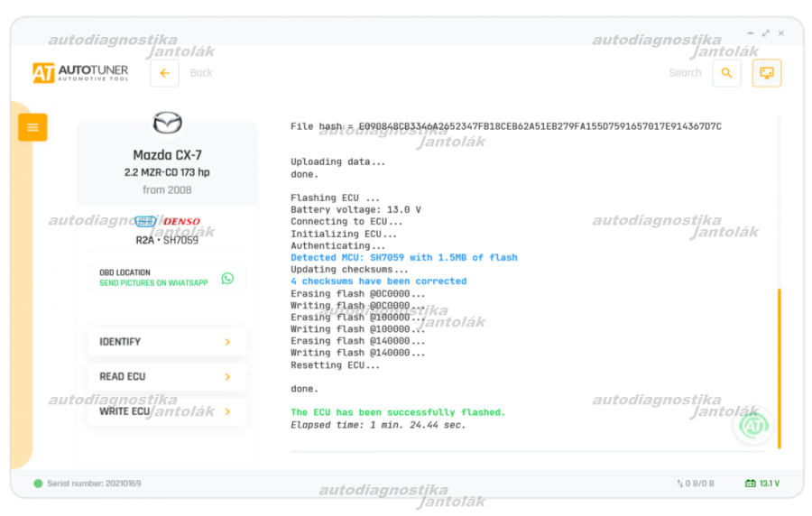Screen dimensions: 812x516
Task: Click the Elapsed time log line
Action: [x=378, y=425]
